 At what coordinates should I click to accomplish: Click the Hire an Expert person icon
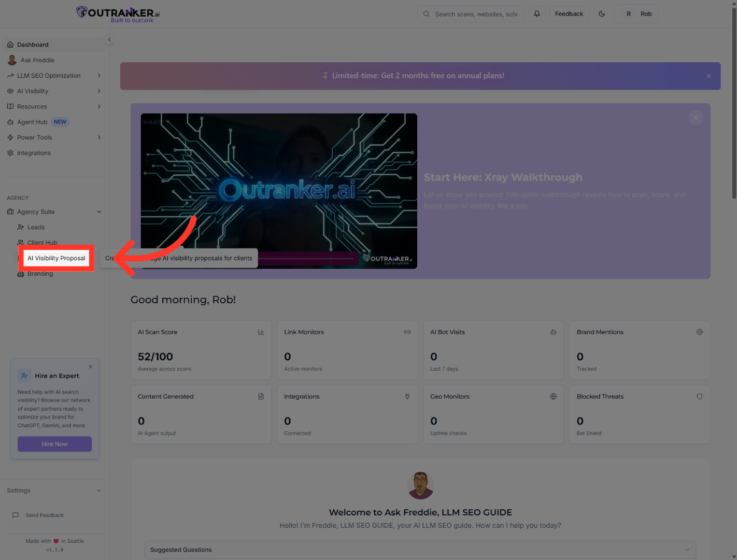tap(24, 376)
